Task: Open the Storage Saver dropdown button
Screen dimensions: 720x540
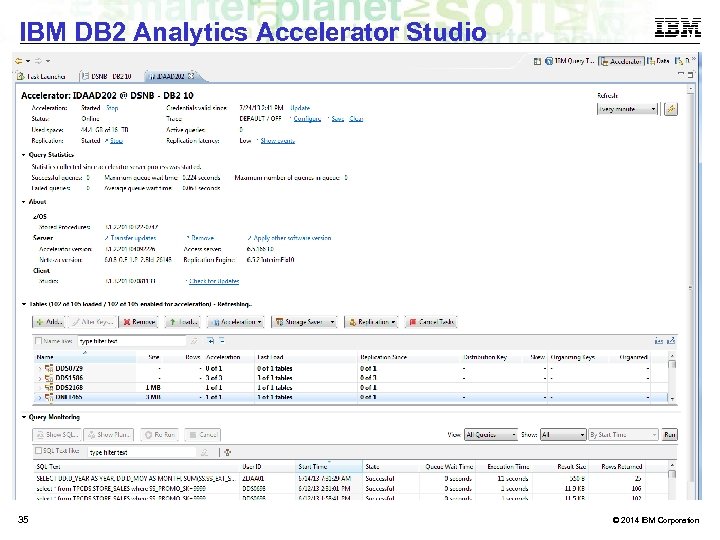Action: (x=304, y=322)
